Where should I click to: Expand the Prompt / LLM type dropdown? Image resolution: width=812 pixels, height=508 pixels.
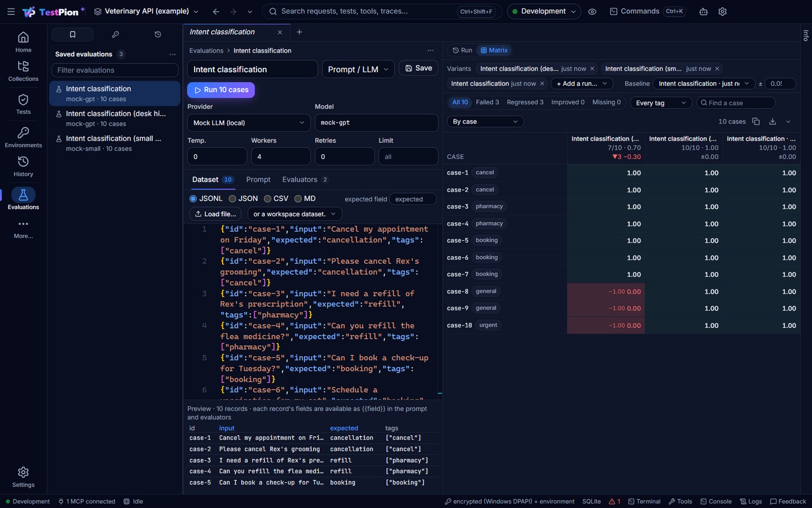click(x=359, y=69)
